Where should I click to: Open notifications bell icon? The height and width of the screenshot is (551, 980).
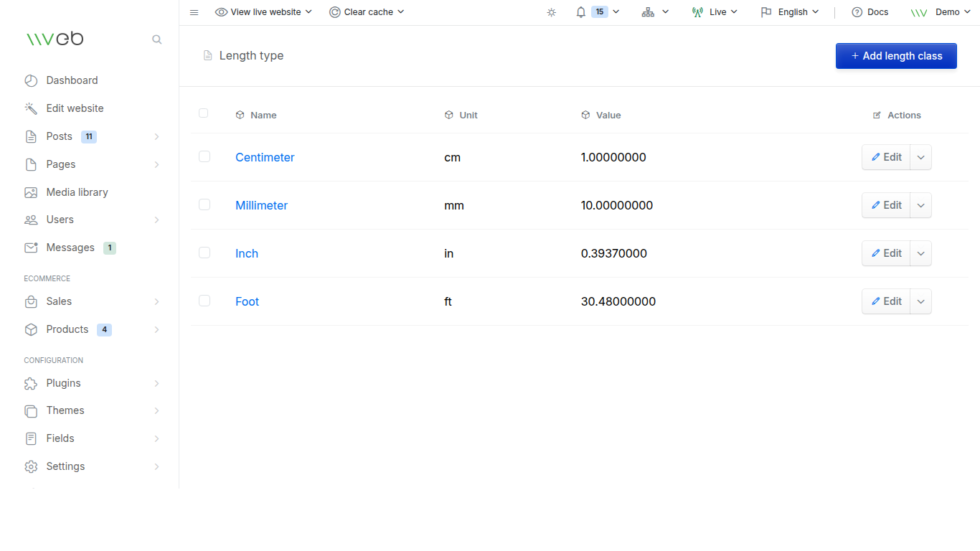581,12
